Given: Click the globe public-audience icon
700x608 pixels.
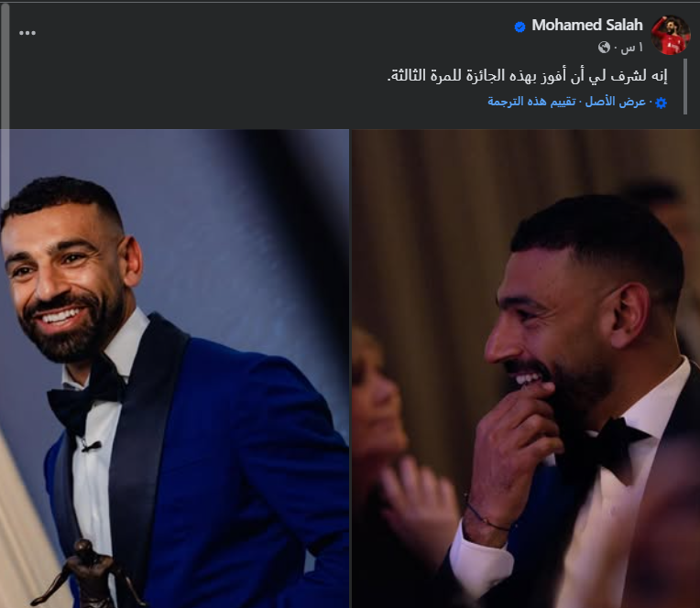Looking at the screenshot, I should tap(604, 48).
